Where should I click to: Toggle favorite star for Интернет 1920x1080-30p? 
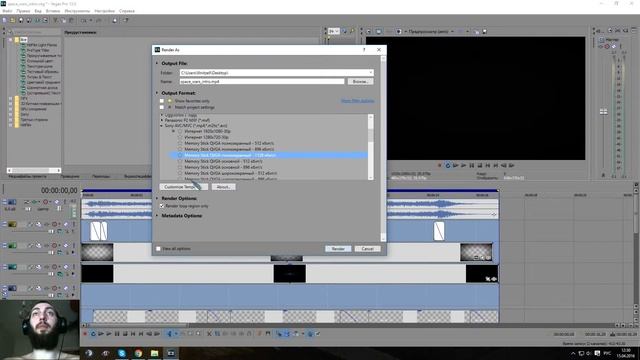tap(180, 131)
